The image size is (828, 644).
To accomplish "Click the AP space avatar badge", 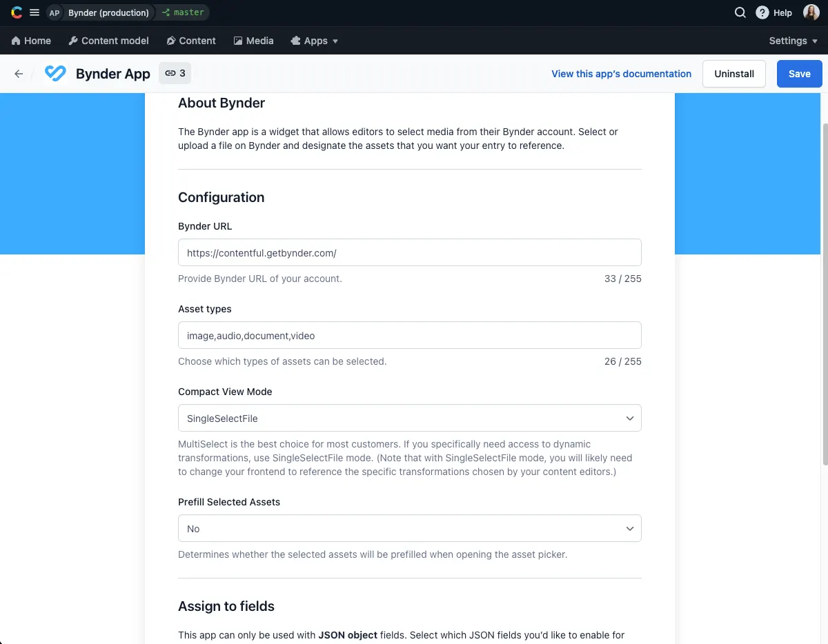I will [55, 12].
